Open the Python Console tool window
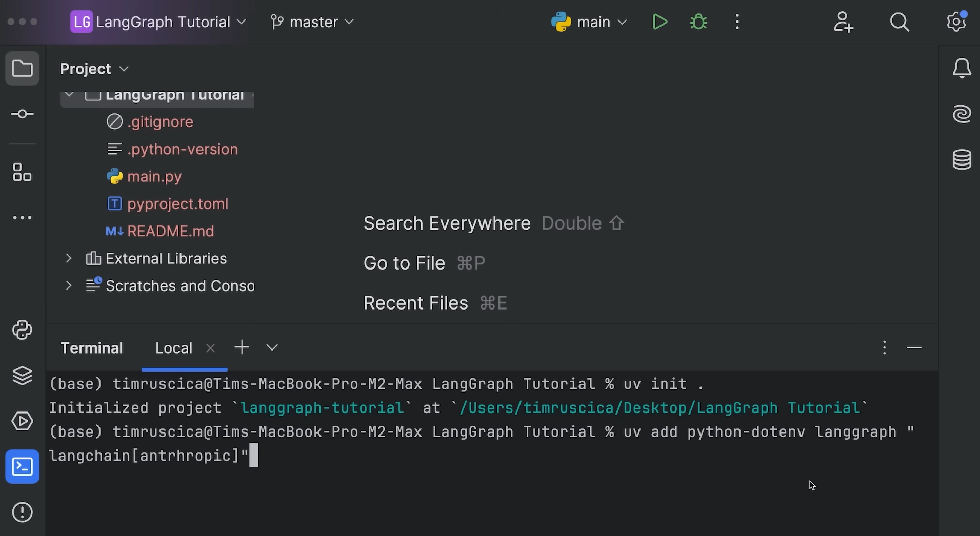This screenshot has width=980, height=536. point(22,330)
